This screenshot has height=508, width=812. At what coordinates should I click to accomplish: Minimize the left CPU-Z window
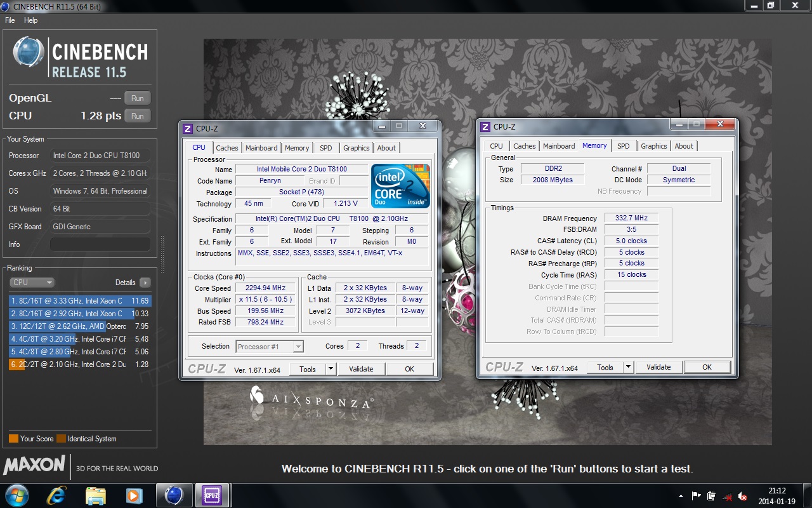[x=383, y=126]
